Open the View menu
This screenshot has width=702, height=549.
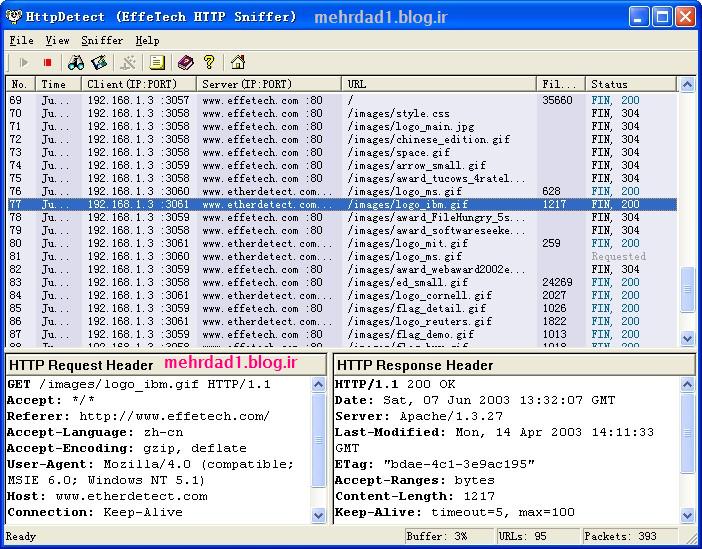point(57,41)
